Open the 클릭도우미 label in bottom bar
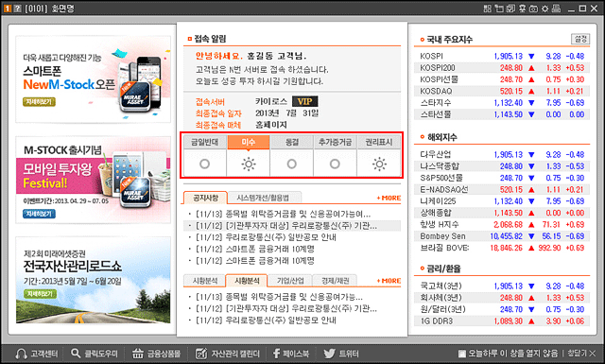Image resolution: width=605 pixels, height=364 pixels. (x=101, y=354)
